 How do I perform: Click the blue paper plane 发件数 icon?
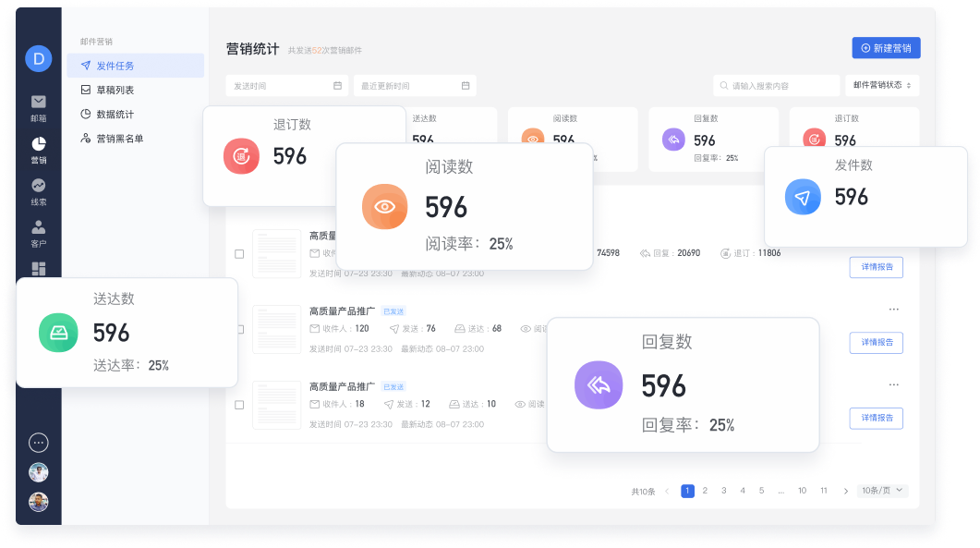click(x=803, y=197)
